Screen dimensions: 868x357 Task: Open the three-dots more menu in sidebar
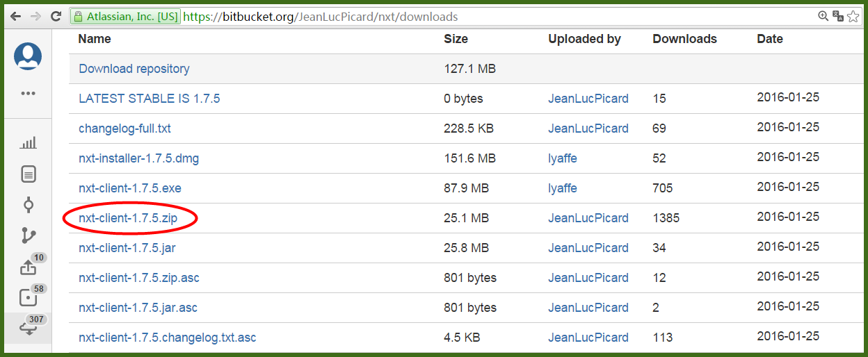[28, 93]
